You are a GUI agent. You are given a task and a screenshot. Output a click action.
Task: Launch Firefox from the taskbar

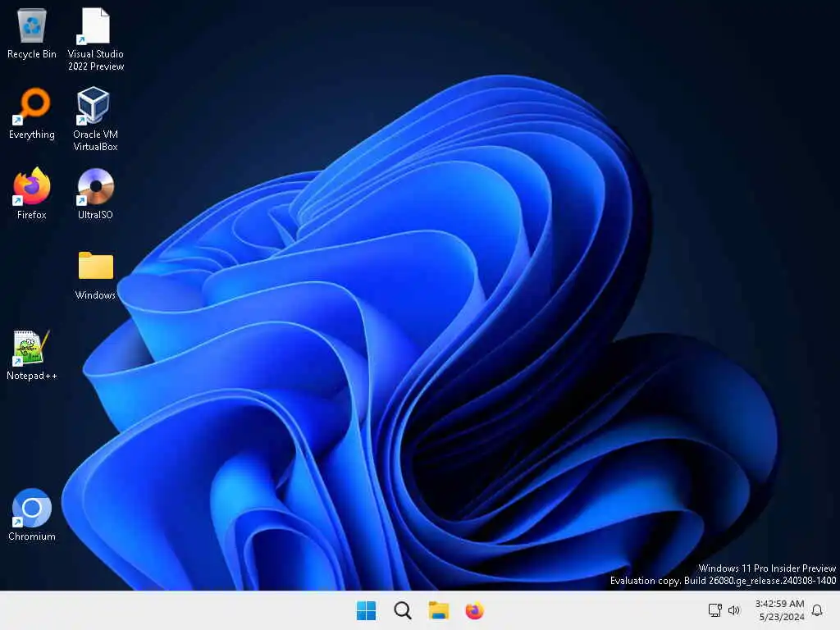coord(475,610)
